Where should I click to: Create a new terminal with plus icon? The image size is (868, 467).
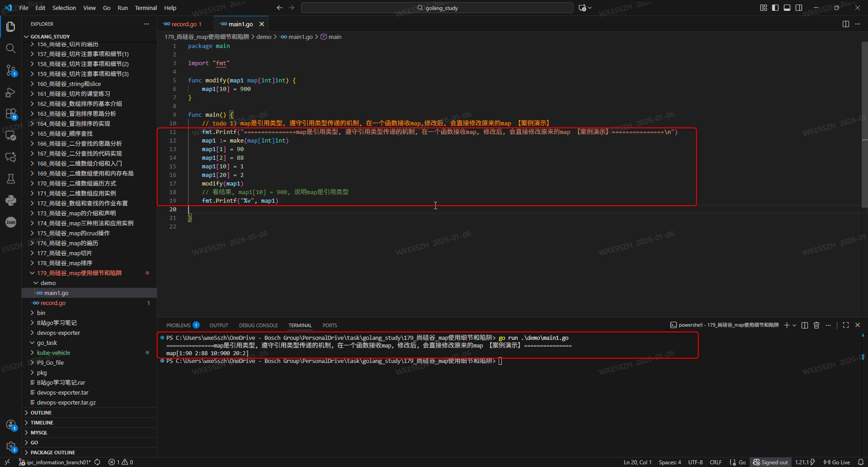pyautogui.click(x=787, y=325)
